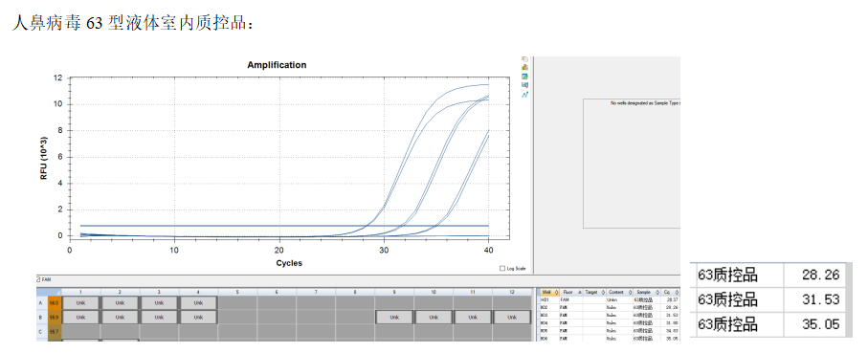Toggle the FAM fluorophore checkbox

[38, 279]
